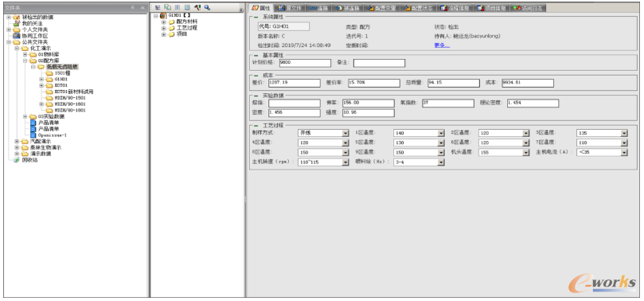Viewport: 644px width, 301px height.
Task: Open the 主机转速 (rpm) dropdown
Action: [x=345, y=162]
